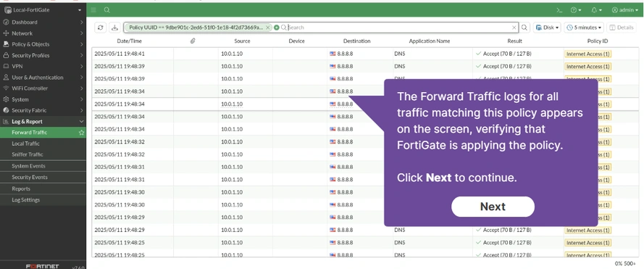Screen dimensions: 644x269
Task: Expand the Security Fabric menu
Action: pyautogui.click(x=43, y=110)
